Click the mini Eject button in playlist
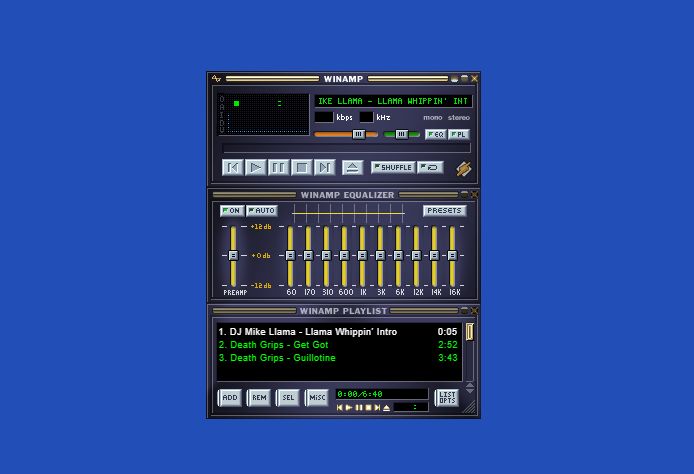The width and height of the screenshot is (694, 474). [x=386, y=408]
